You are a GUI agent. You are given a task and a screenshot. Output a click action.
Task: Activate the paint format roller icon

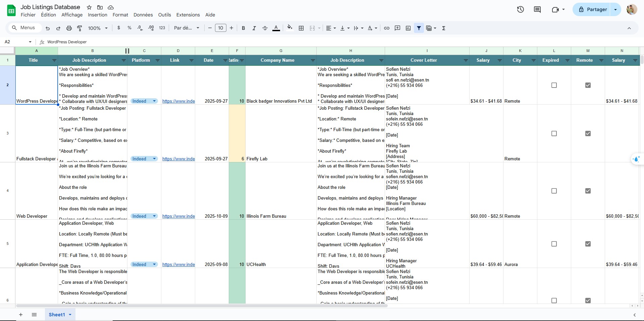click(x=80, y=28)
